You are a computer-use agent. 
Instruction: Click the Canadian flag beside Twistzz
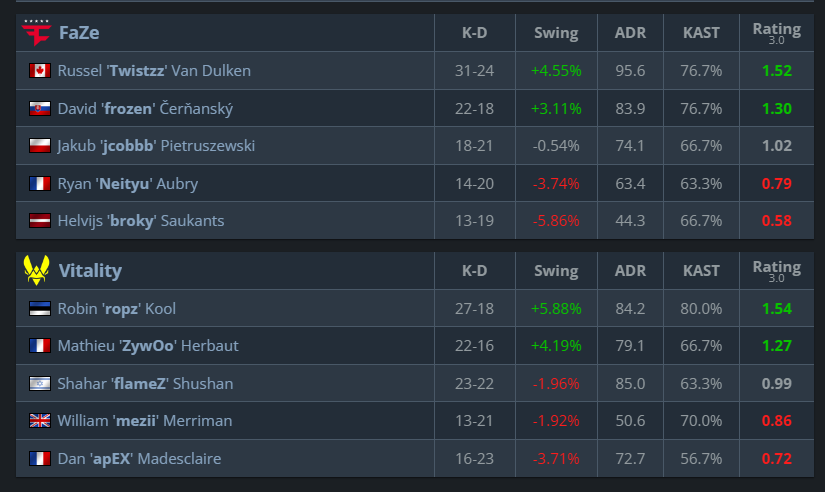[x=40, y=71]
